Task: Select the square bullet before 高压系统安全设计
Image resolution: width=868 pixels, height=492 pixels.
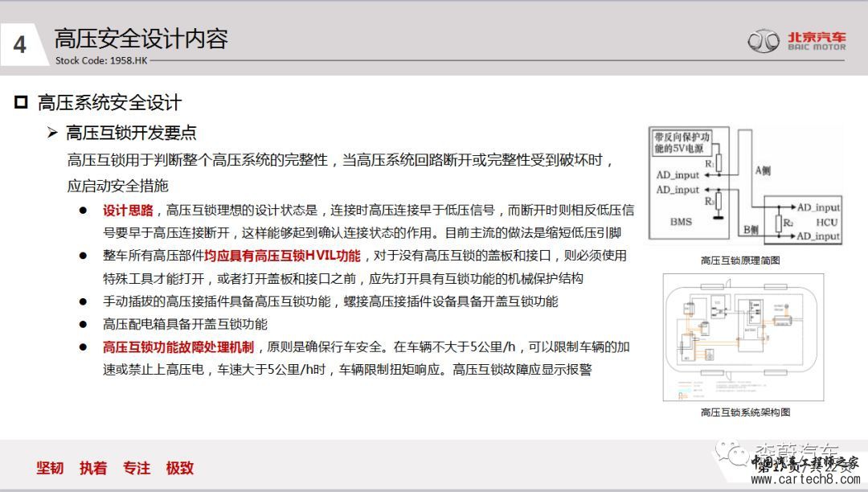Action: pos(22,103)
